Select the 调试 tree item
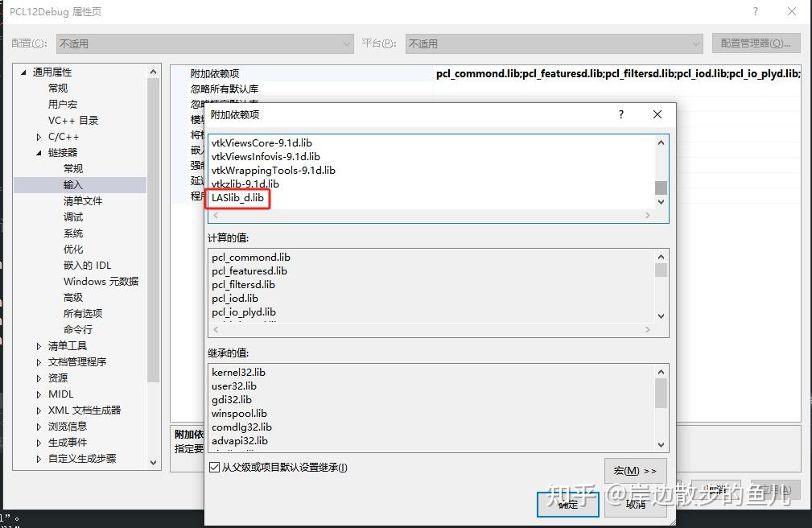 click(72, 217)
